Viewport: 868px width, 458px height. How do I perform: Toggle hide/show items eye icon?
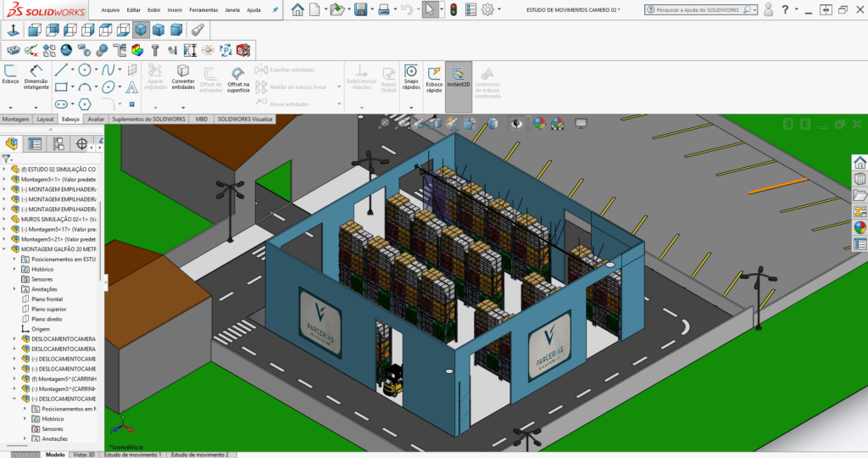(515, 124)
